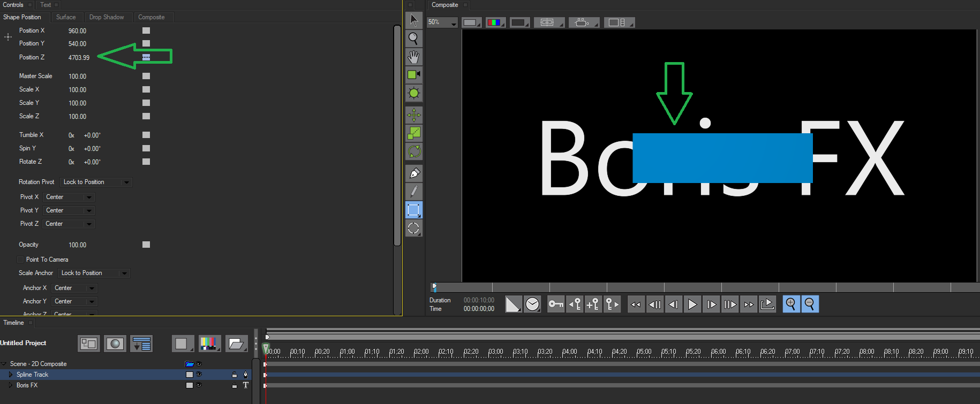Viewport: 980px width, 404px height.
Task: Hide the Spline Track eye visibility
Action: (x=199, y=375)
